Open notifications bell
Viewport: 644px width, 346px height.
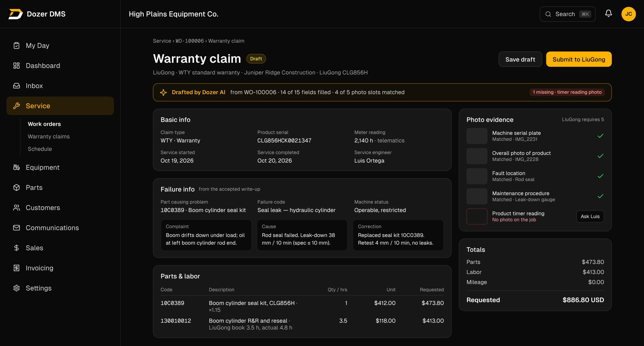tap(609, 13)
